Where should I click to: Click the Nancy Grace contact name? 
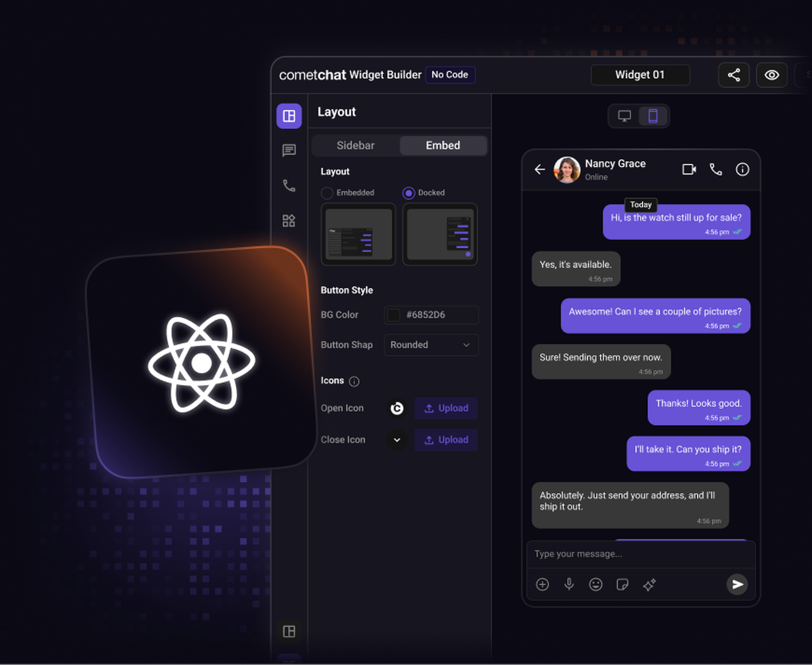615,163
